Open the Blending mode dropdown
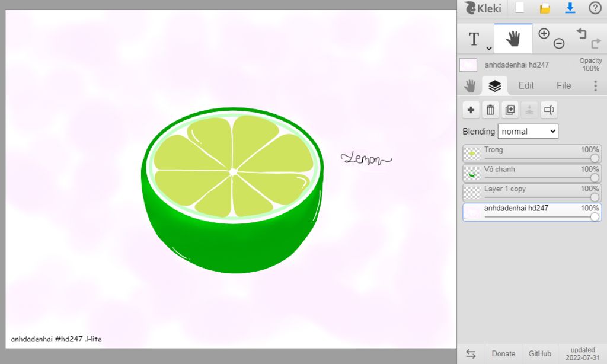Screen dimensions: 607x364 [528, 131]
